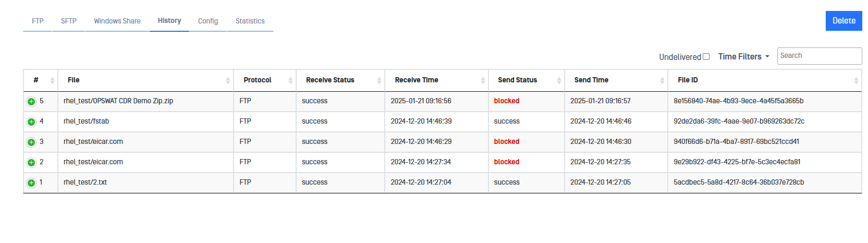Click the Search input field
This screenshot has height=243, width=868.
coord(819,56)
